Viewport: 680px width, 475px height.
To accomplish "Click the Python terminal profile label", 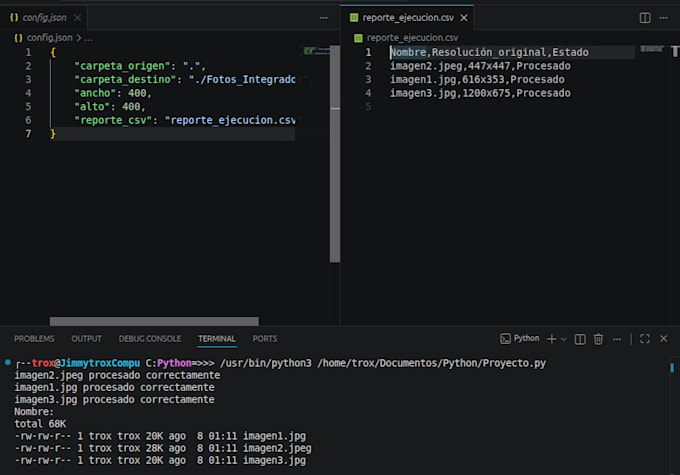I will pyautogui.click(x=526, y=338).
